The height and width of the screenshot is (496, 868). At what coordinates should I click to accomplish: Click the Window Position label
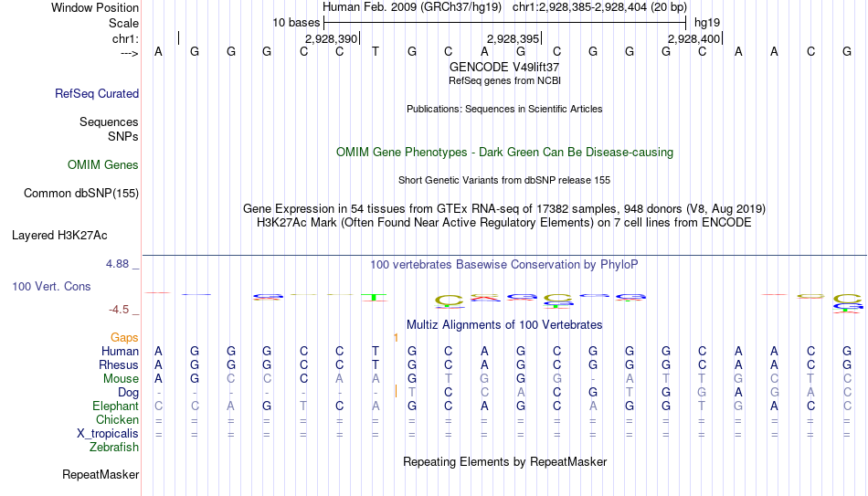pyautogui.click(x=95, y=7)
